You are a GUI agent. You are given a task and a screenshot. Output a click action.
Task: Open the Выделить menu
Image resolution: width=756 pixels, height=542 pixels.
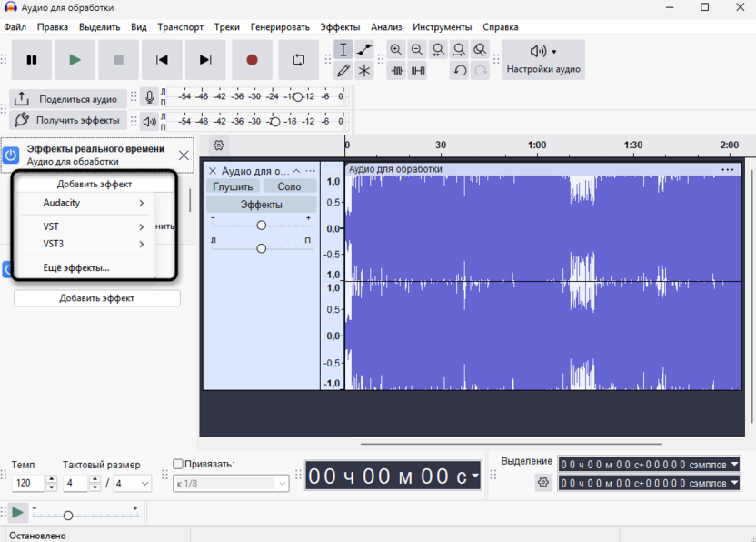click(99, 27)
